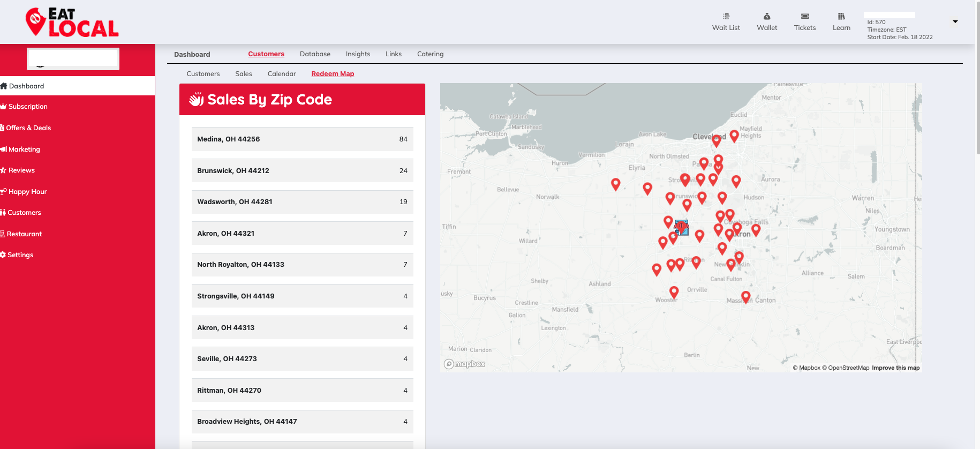Go to Subscription in the sidebar
Image resolution: width=980 pixels, height=449 pixels.
(28, 107)
